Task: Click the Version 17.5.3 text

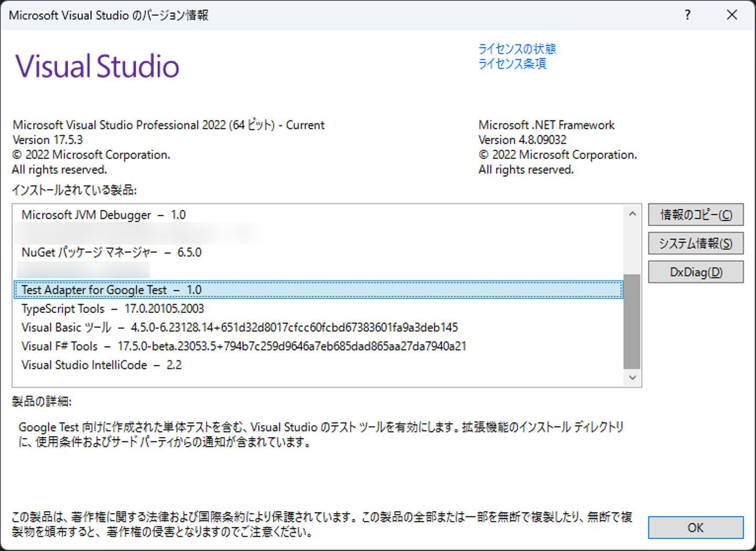Action: 48,140
